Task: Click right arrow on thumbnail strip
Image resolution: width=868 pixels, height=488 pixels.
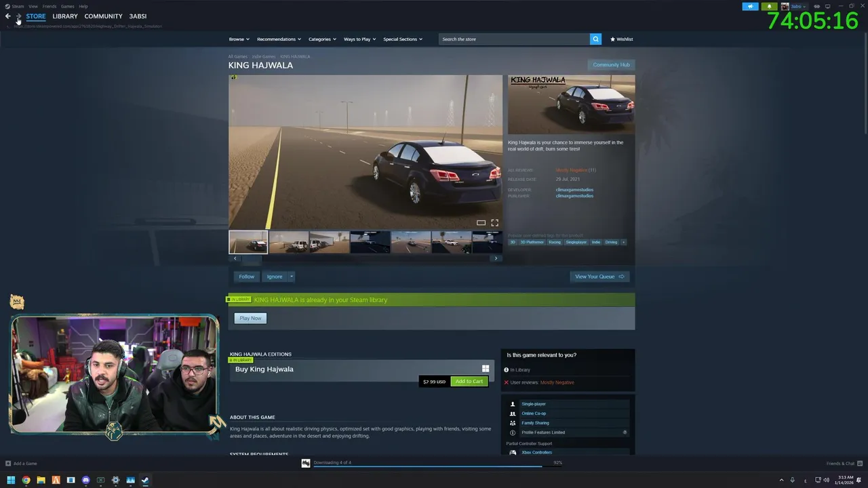Action: coord(496,258)
